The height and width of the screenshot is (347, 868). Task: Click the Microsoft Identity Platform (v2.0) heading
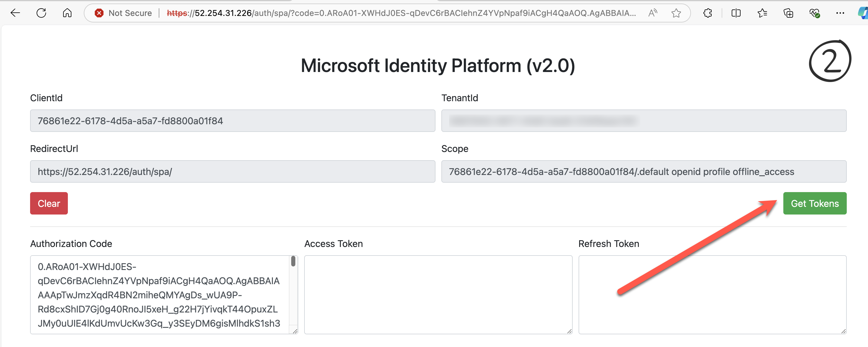click(x=438, y=65)
